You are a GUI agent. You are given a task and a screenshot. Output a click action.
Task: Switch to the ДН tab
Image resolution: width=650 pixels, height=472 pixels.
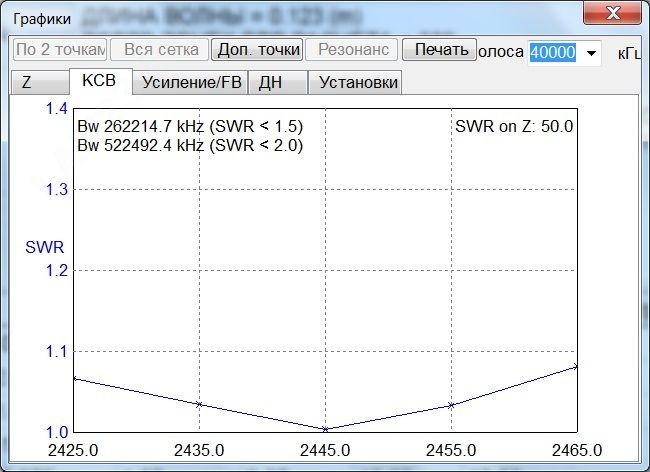(x=278, y=82)
